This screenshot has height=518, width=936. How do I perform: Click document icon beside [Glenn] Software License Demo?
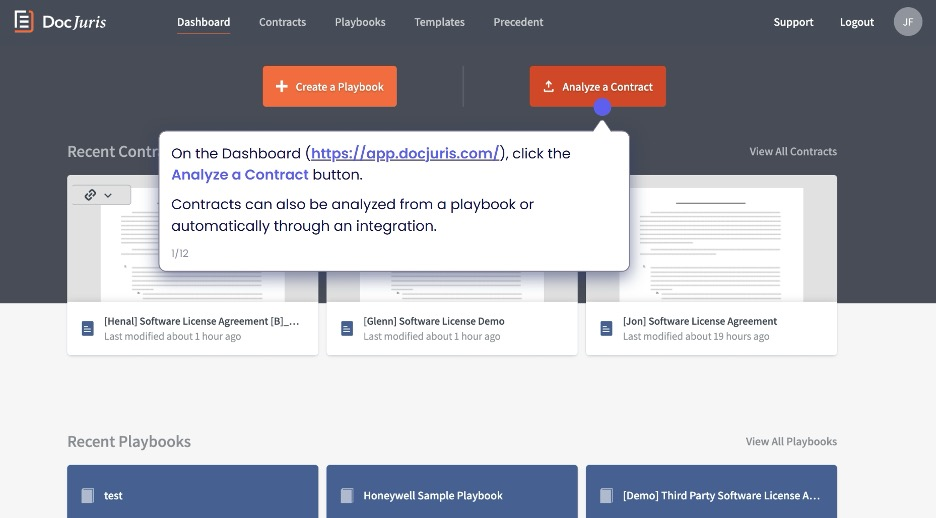(x=347, y=328)
